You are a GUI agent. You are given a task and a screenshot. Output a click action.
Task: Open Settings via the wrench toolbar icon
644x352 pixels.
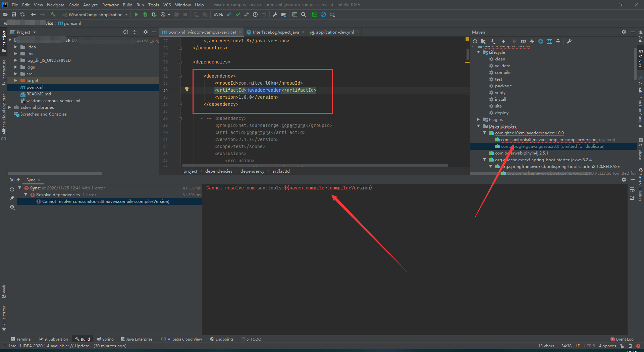tap(275, 14)
